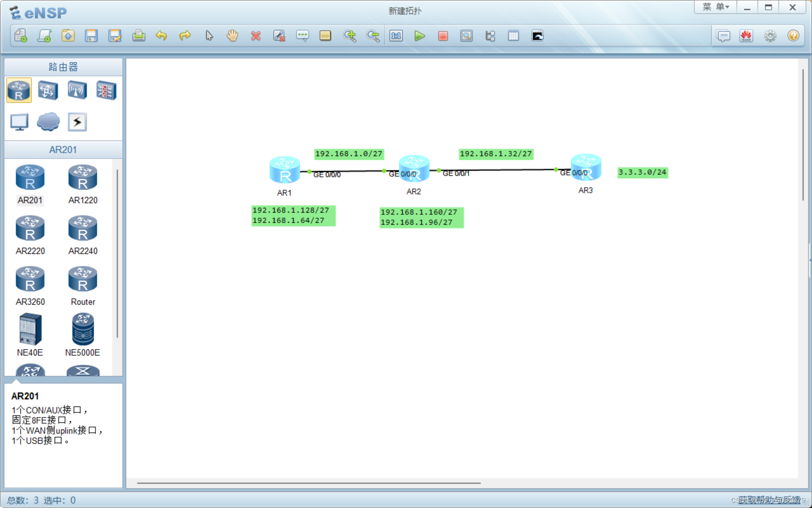Start all devices with green play button
Screen dimensions: 812x508
click(x=420, y=36)
